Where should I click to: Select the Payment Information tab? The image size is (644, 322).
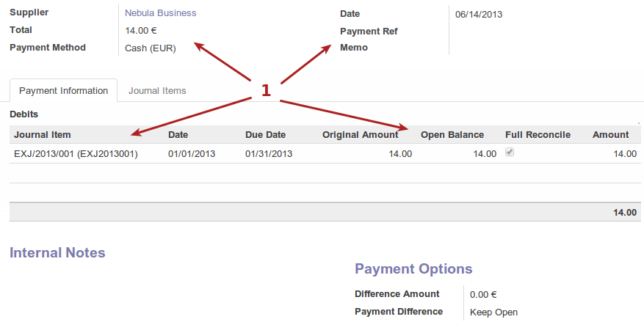[x=63, y=91]
